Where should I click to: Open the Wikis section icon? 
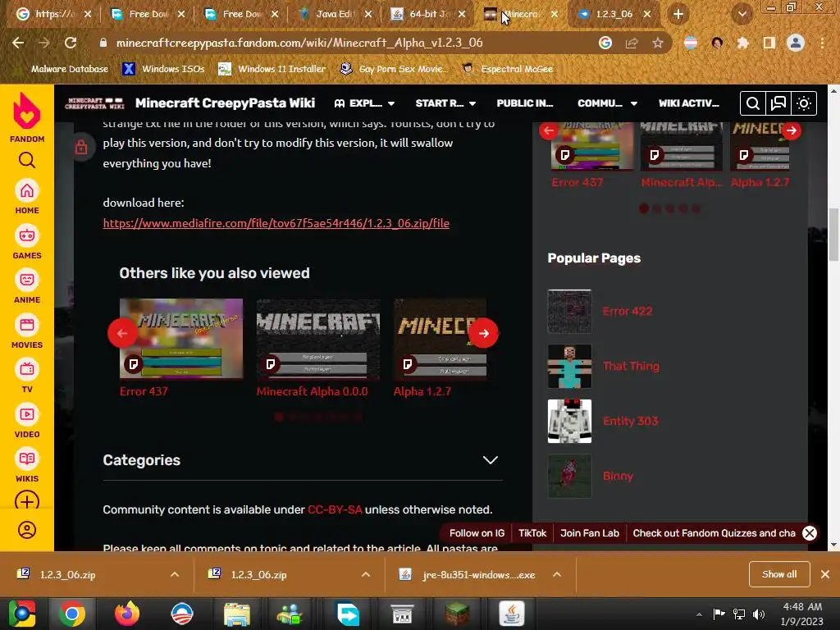pyautogui.click(x=27, y=459)
